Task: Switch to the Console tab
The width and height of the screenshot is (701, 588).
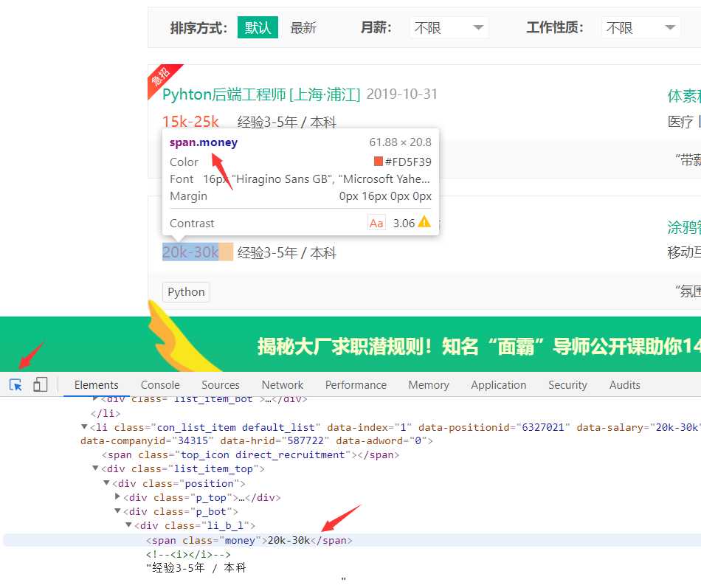Action: tap(160, 385)
